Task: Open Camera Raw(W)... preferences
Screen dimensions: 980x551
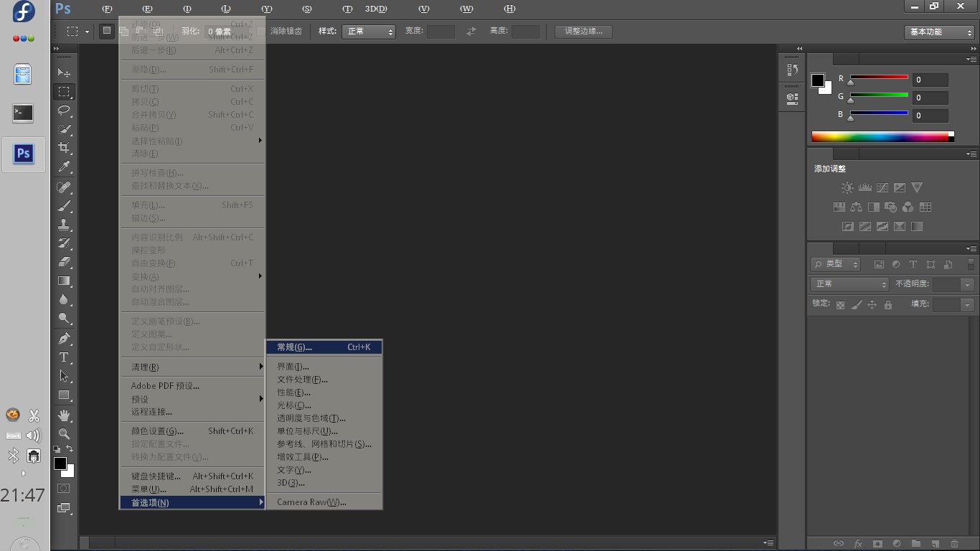Action: coord(324,502)
